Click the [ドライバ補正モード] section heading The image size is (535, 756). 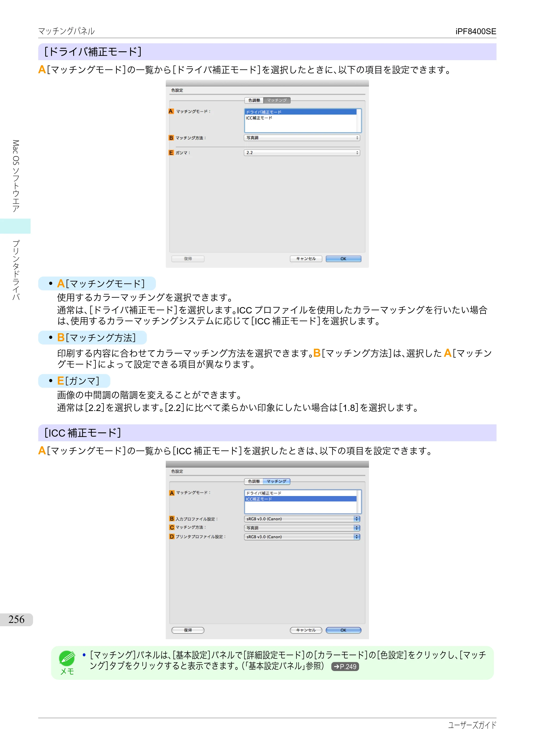pos(93,52)
